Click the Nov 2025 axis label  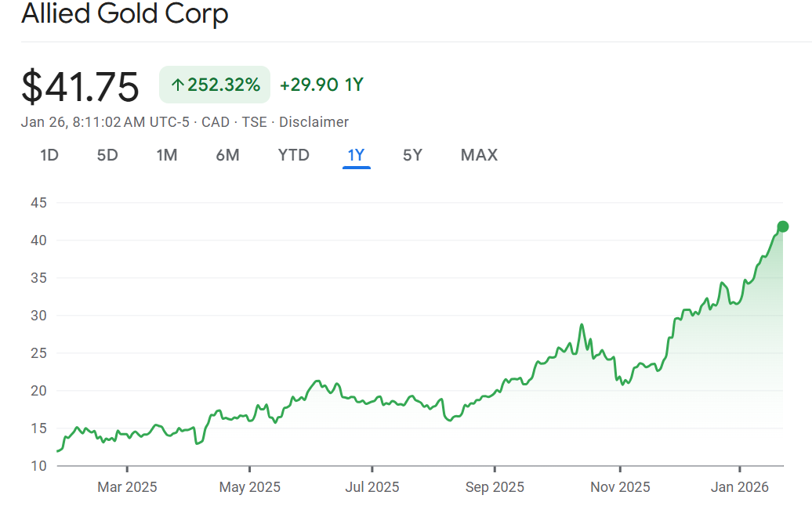[x=620, y=487]
